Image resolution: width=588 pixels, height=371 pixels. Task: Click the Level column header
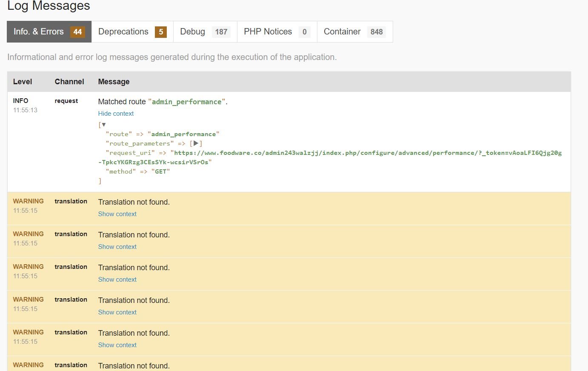[23, 82]
